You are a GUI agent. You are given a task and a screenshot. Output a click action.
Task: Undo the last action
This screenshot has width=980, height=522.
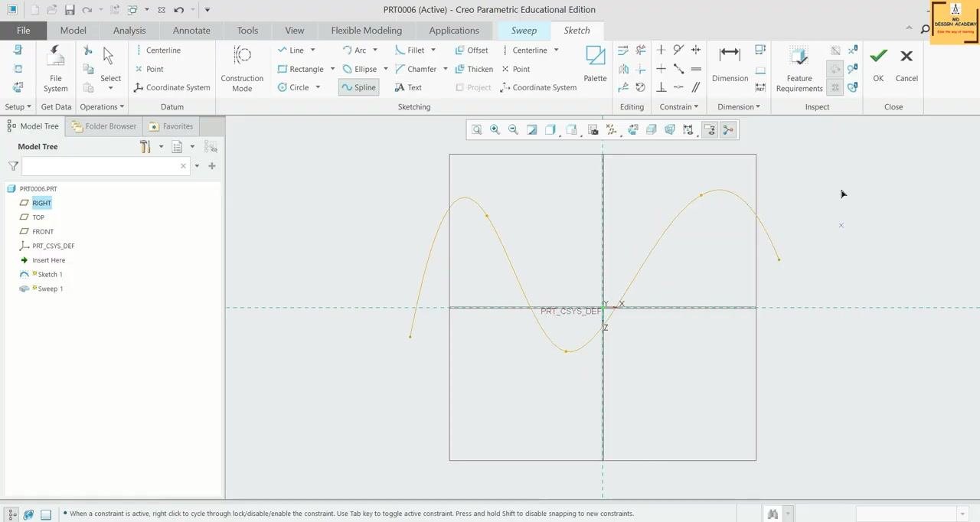178,10
